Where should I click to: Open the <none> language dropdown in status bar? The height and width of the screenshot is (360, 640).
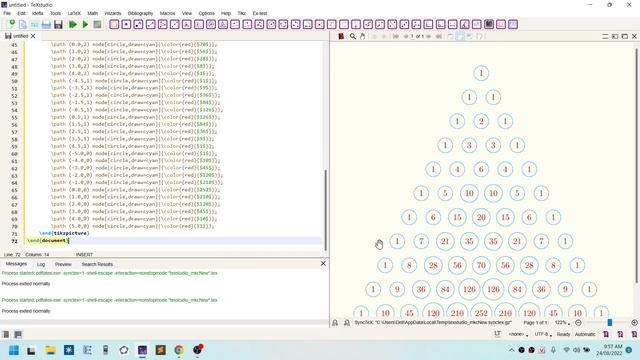[x=518, y=334]
